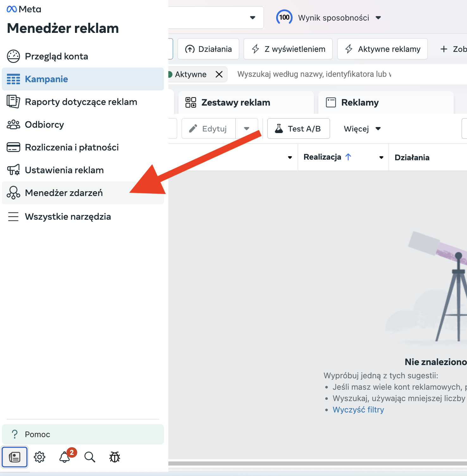Click the question mark Pomoc icon

[15, 434]
